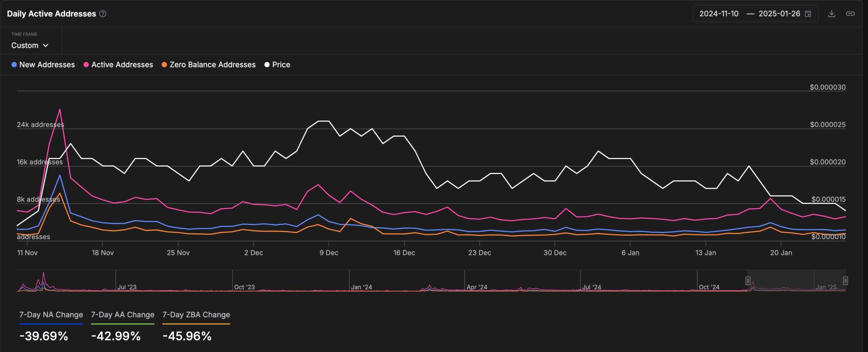Click the -42.99% value
Viewport: 868px width, 352px height.
tap(116, 336)
